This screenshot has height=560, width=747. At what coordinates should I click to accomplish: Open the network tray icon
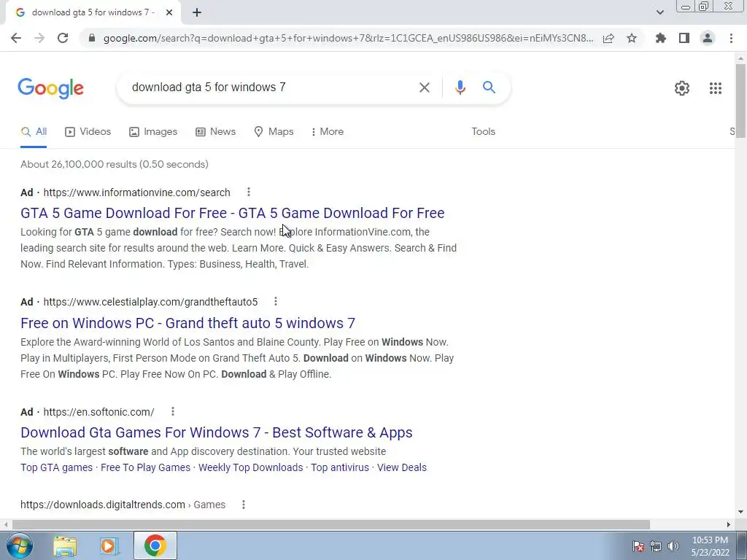pos(656,546)
